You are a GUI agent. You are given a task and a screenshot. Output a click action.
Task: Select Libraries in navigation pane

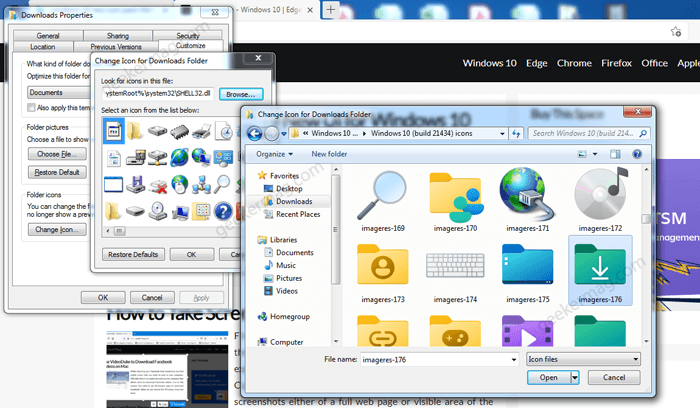[277, 240]
